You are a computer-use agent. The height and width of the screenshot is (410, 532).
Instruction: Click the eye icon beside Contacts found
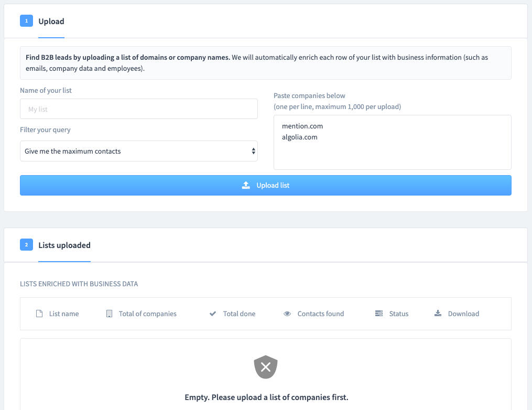tap(287, 314)
